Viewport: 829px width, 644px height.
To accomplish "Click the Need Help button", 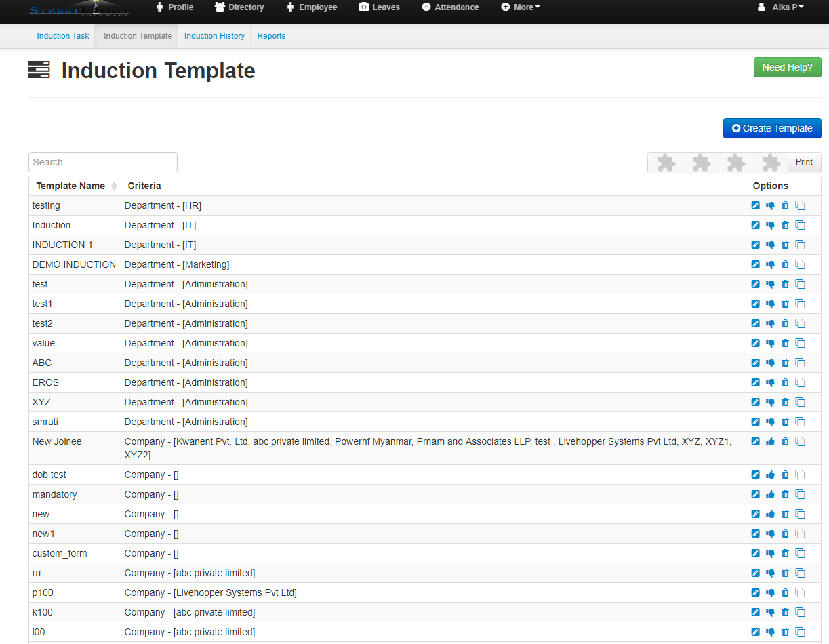I will (x=787, y=67).
